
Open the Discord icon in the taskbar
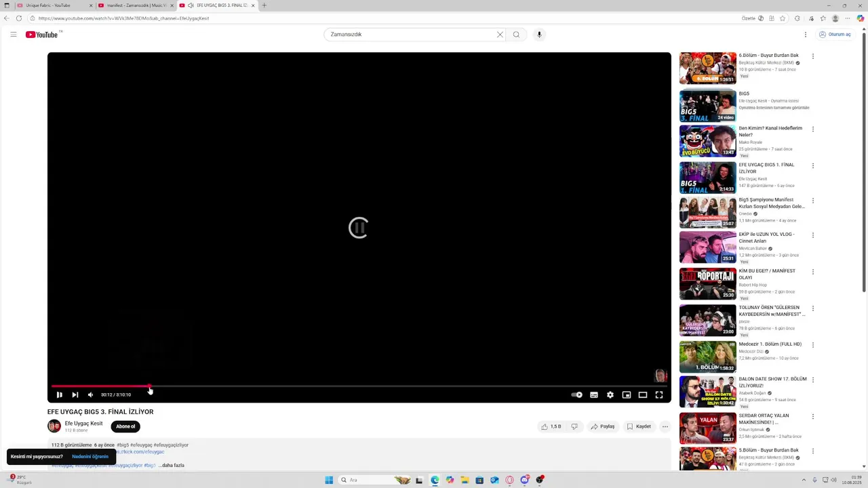[525, 480]
